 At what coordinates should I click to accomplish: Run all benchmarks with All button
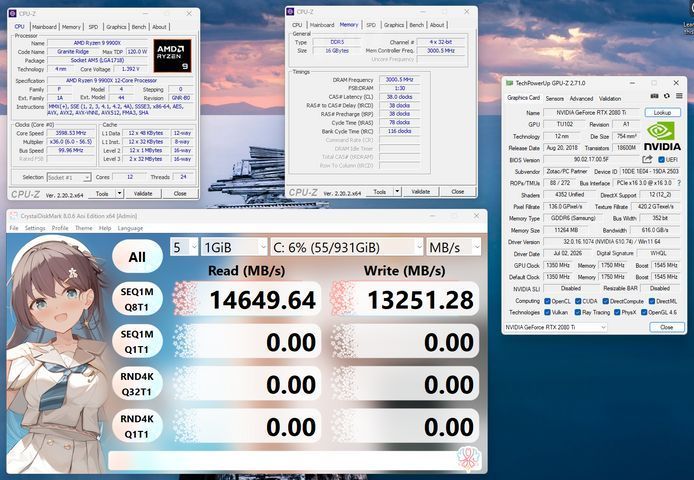pos(137,256)
